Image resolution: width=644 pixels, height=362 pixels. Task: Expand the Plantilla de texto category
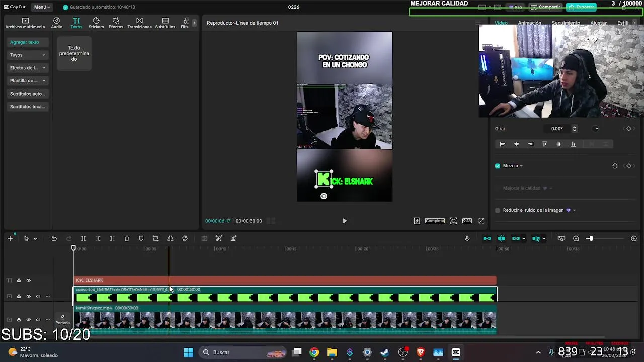point(28,80)
